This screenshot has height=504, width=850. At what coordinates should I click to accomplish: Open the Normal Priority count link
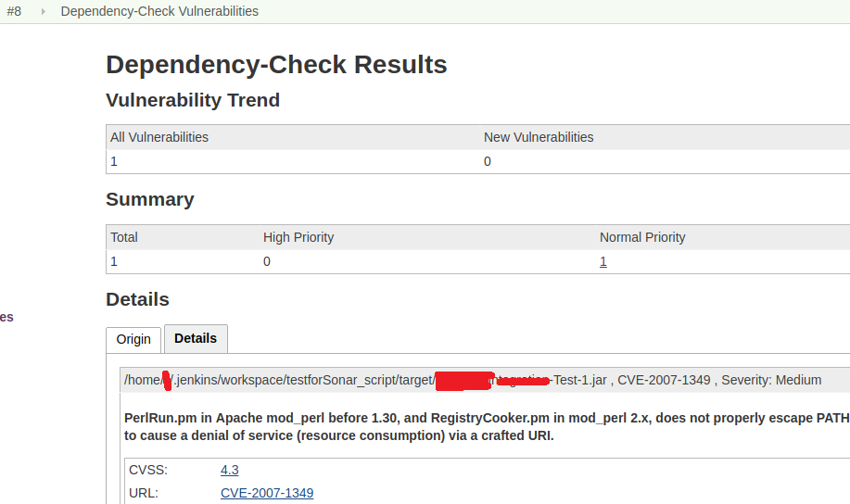coord(603,261)
